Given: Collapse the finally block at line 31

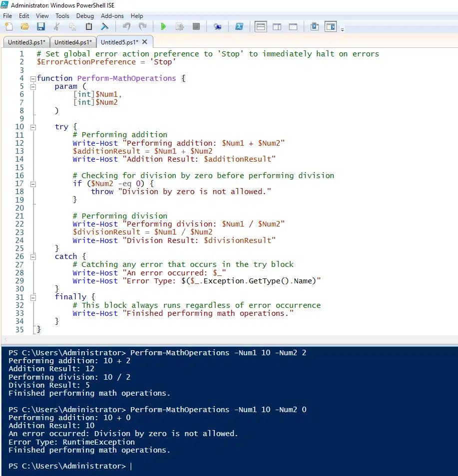Looking at the screenshot, I should coord(33,297).
